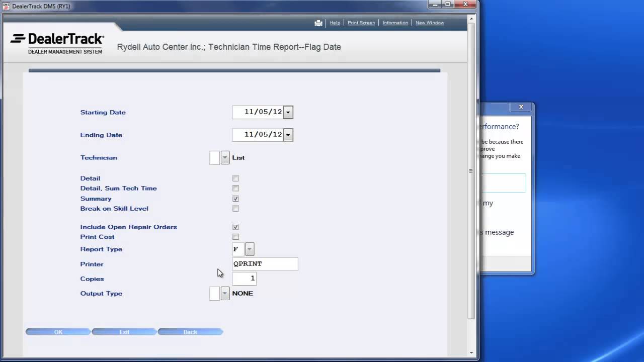644x362 pixels.
Task: Open the Technician list dropdown arrow
Action: (225, 158)
